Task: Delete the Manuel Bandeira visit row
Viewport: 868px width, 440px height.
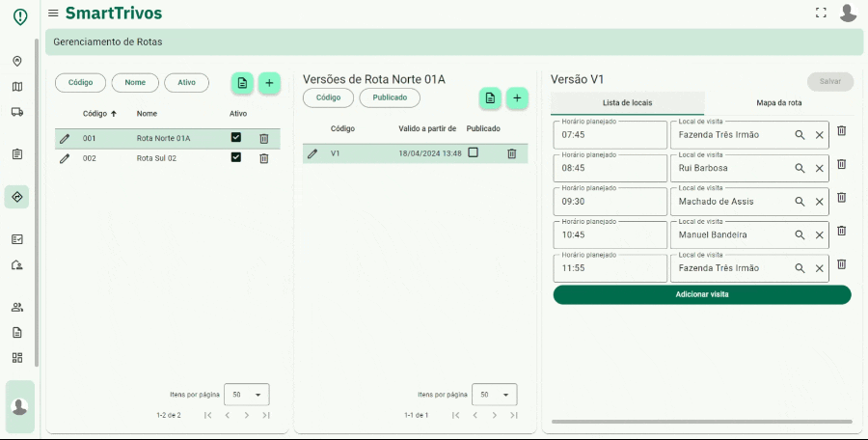Action: [841, 231]
